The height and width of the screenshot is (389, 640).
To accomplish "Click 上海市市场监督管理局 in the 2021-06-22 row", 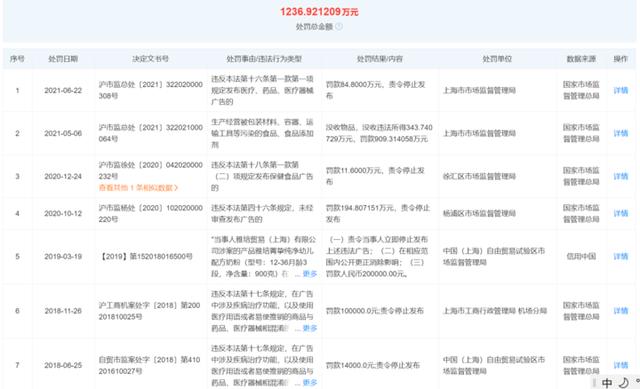I will (x=479, y=90).
